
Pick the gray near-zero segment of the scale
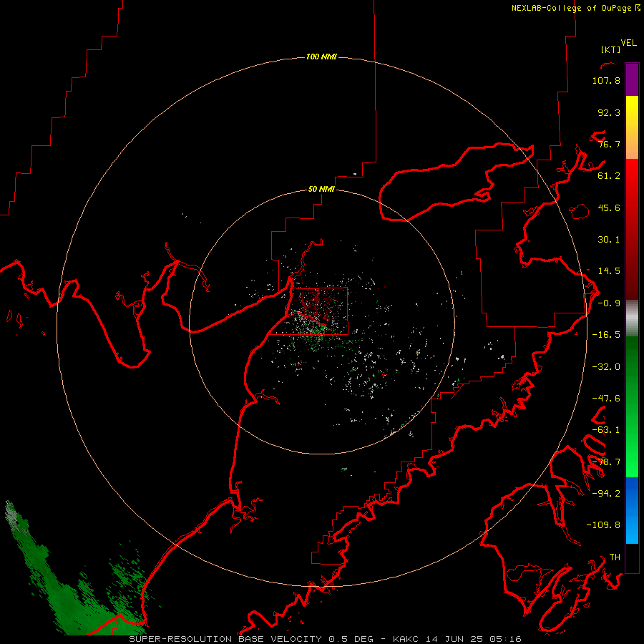point(632,318)
